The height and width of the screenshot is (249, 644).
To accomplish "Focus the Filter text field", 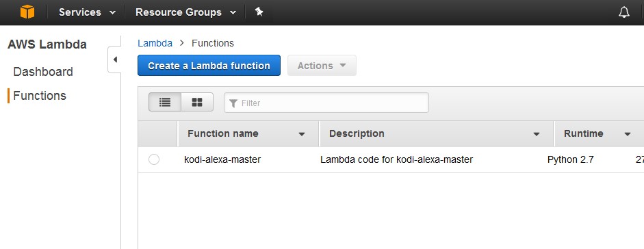I will (326, 103).
